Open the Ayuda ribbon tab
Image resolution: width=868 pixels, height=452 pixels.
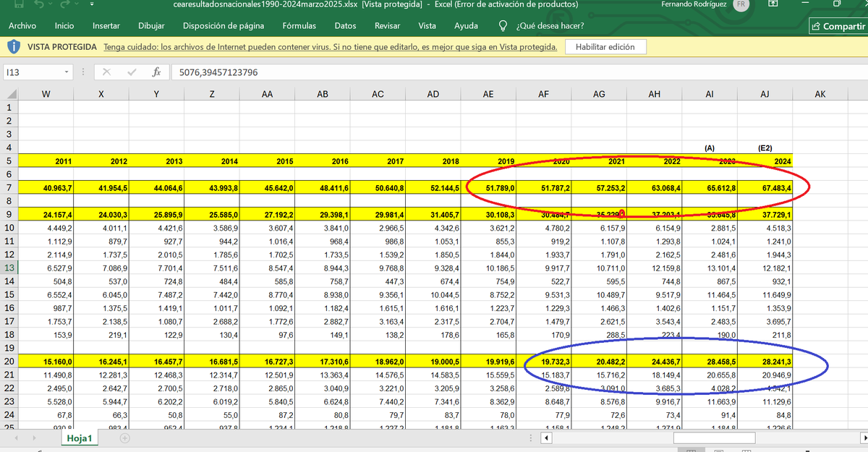pyautogui.click(x=466, y=26)
